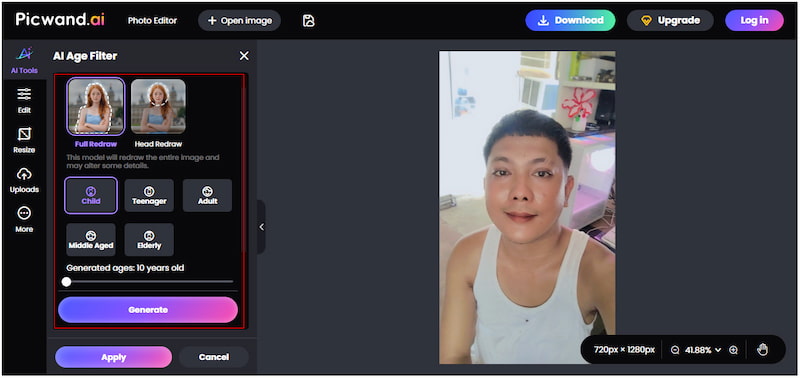Click the Generate button
This screenshot has height=378, width=800.
[148, 310]
